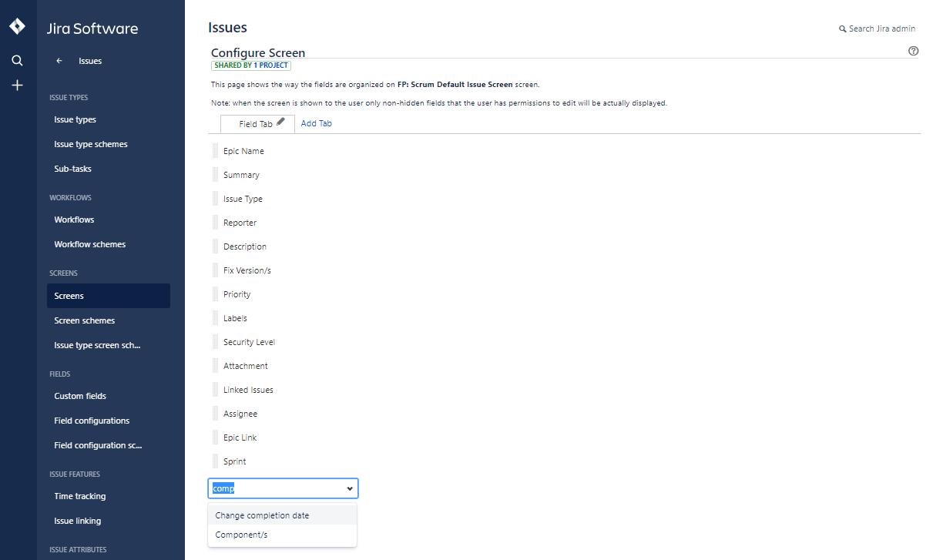The height and width of the screenshot is (560, 933).
Task: Grab the drag handle next to Sprint
Action: [x=216, y=461]
